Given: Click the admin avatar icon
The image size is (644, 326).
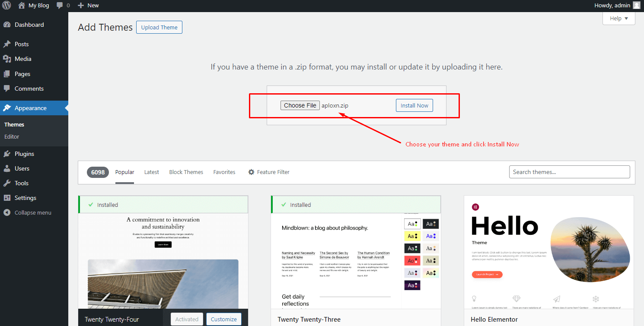Looking at the screenshot, I should [636, 5].
